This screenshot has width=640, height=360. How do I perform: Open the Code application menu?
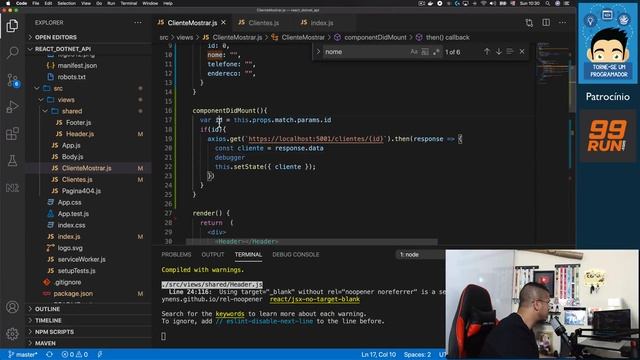(21, 3)
